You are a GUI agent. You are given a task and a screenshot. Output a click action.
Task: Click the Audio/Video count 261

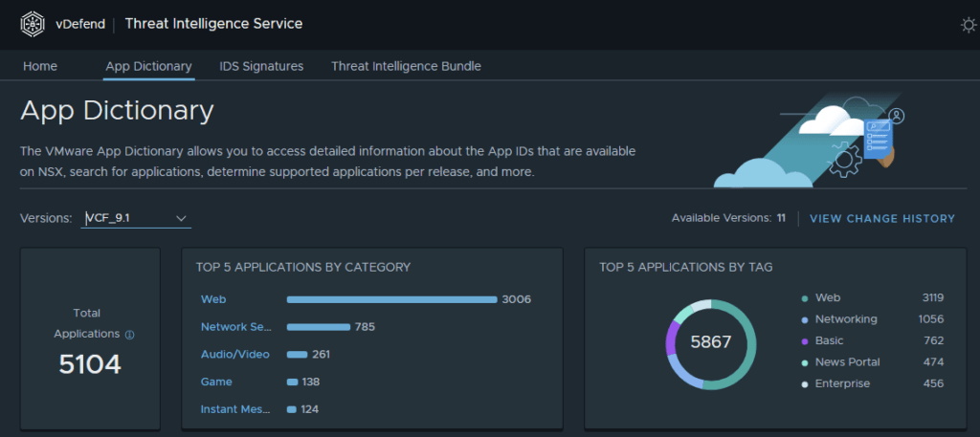click(x=321, y=354)
